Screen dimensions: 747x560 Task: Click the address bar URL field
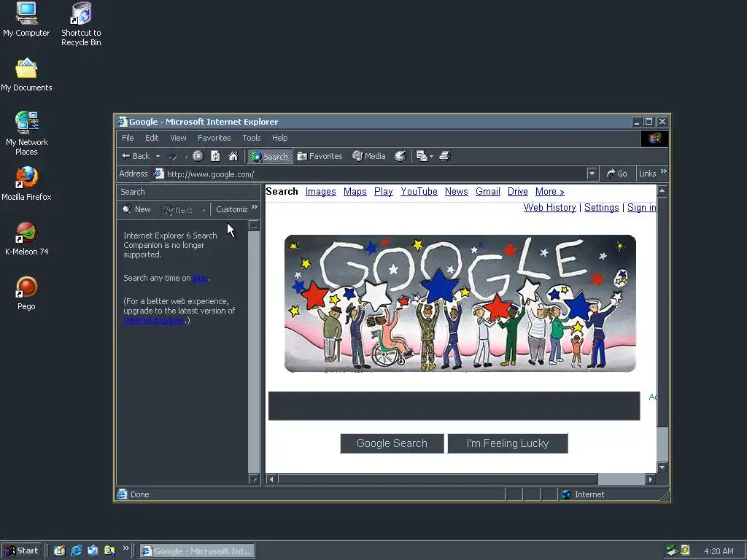tap(376, 174)
